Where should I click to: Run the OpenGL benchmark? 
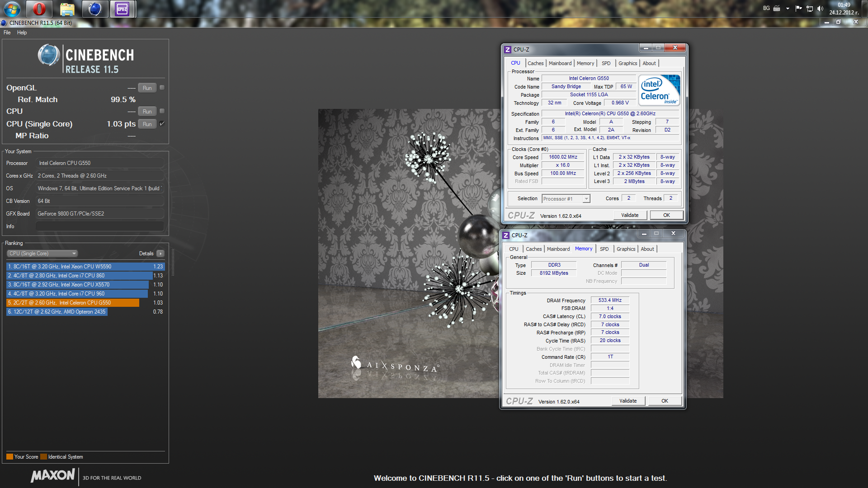[x=147, y=88]
